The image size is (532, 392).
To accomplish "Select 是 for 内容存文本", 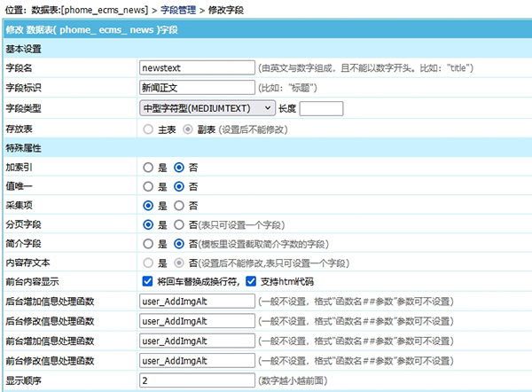I will pos(148,263).
